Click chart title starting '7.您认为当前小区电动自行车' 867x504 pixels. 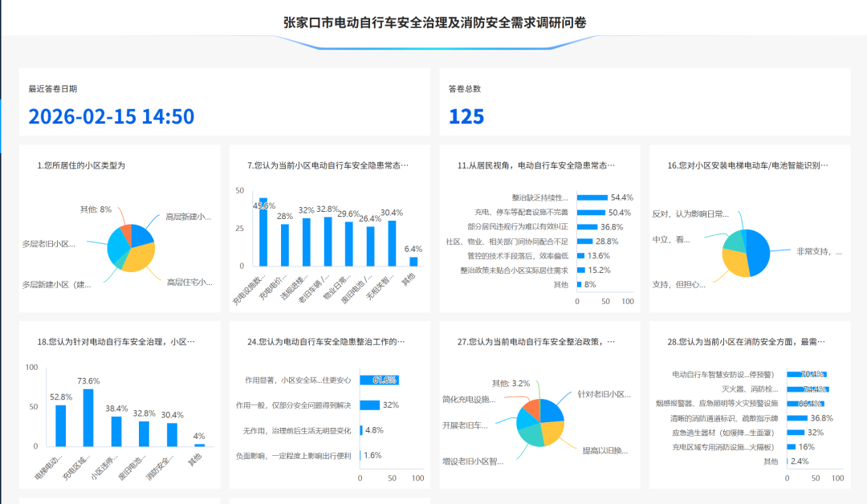point(328,165)
